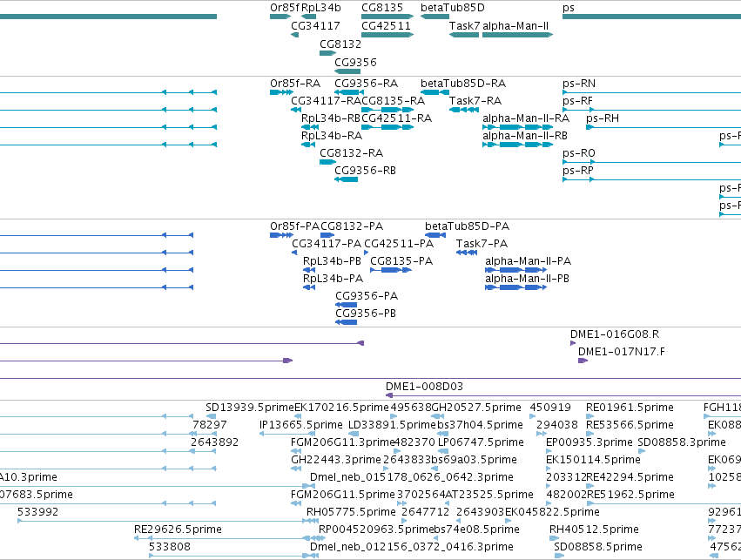This screenshot has height=560, width=741.
Task: Select EST IP13665.5prime
Action: pos(301,425)
